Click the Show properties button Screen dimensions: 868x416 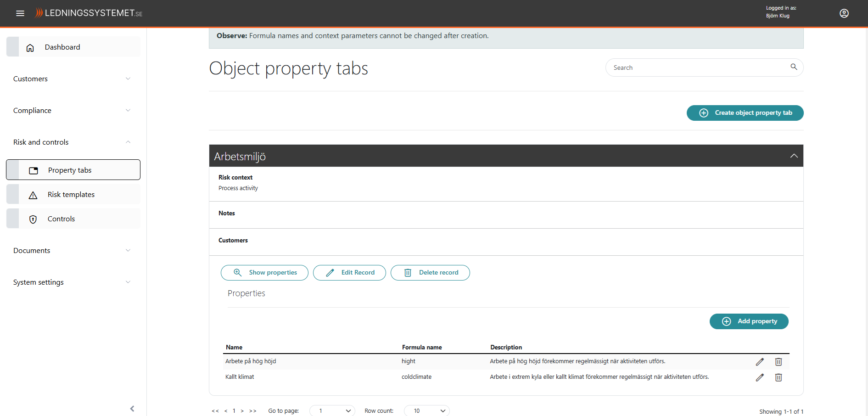pyautogui.click(x=264, y=273)
